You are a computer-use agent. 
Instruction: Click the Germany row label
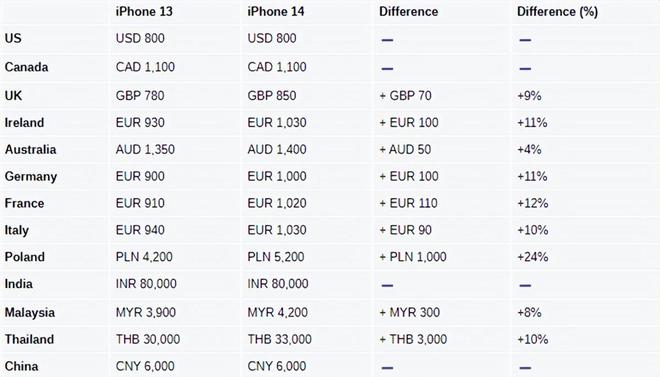(31, 177)
